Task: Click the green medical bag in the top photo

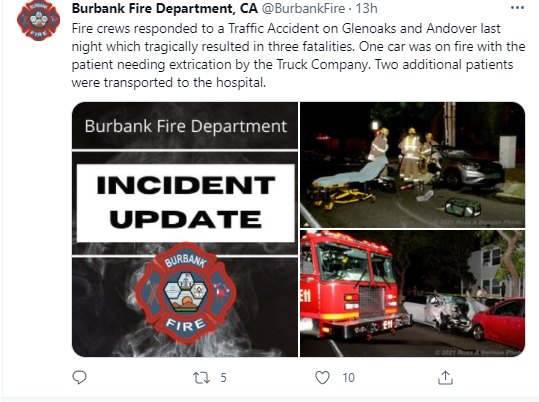Action: 463,207
